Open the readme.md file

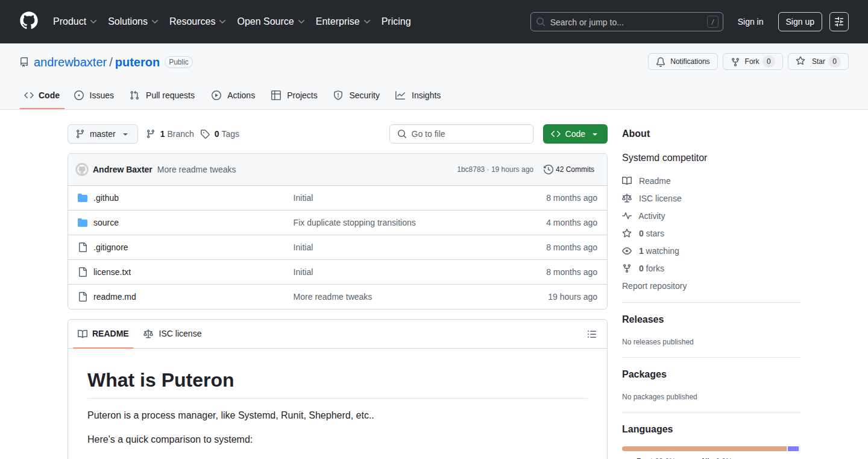[x=115, y=297]
